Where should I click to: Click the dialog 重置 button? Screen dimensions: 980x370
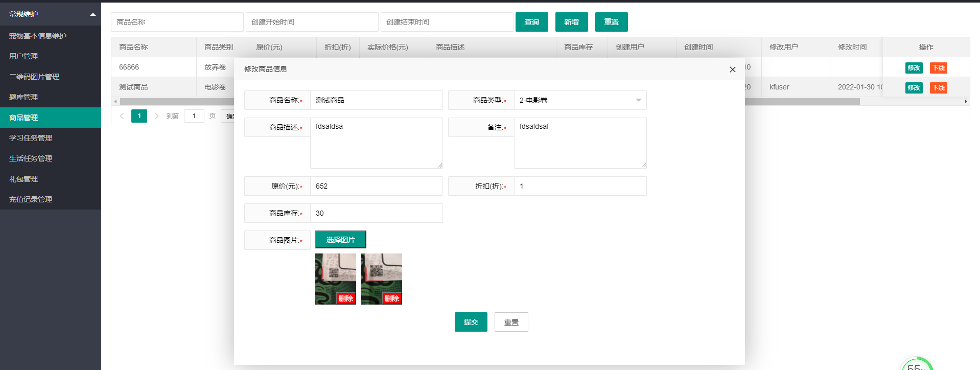click(511, 322)
